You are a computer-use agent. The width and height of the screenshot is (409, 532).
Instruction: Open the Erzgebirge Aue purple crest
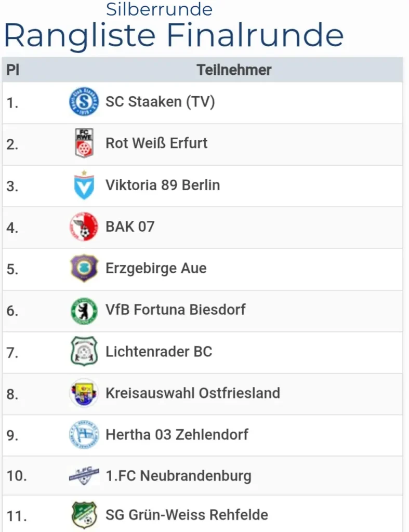point(84,268)
